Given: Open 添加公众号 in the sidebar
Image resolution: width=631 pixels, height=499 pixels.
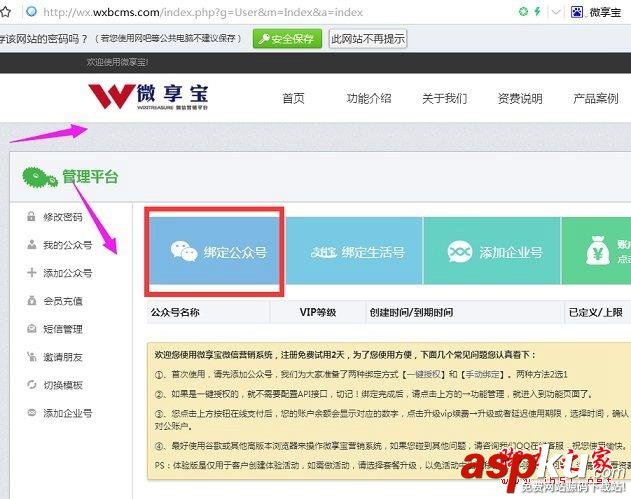Looking at the screenshot, I should coord(68,273).
